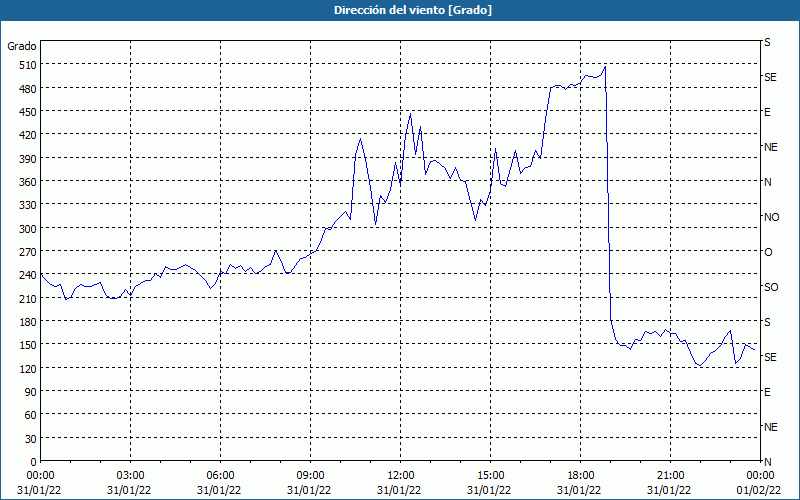This screenshot has height=500, width=800.
Task: Click the "NO" compass label on right axis
Action: pos(771,217)
